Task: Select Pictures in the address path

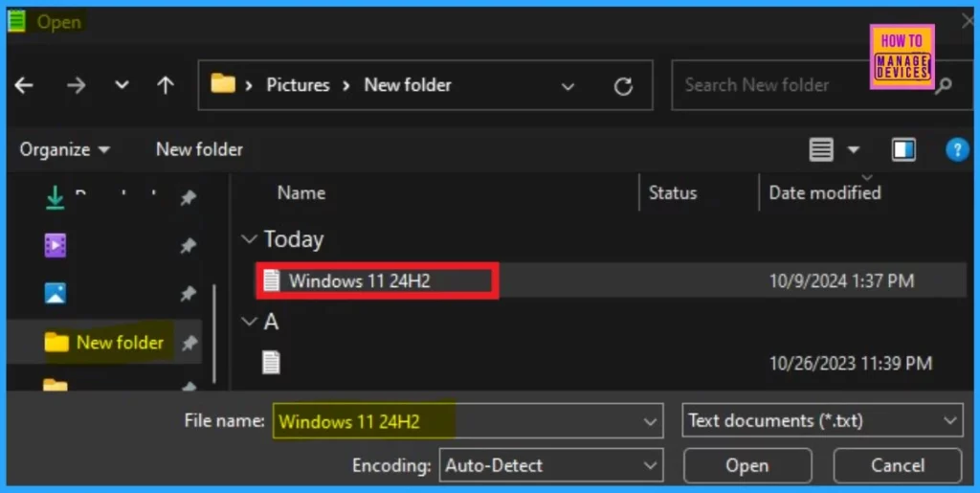Action: [x=298, y=85]
